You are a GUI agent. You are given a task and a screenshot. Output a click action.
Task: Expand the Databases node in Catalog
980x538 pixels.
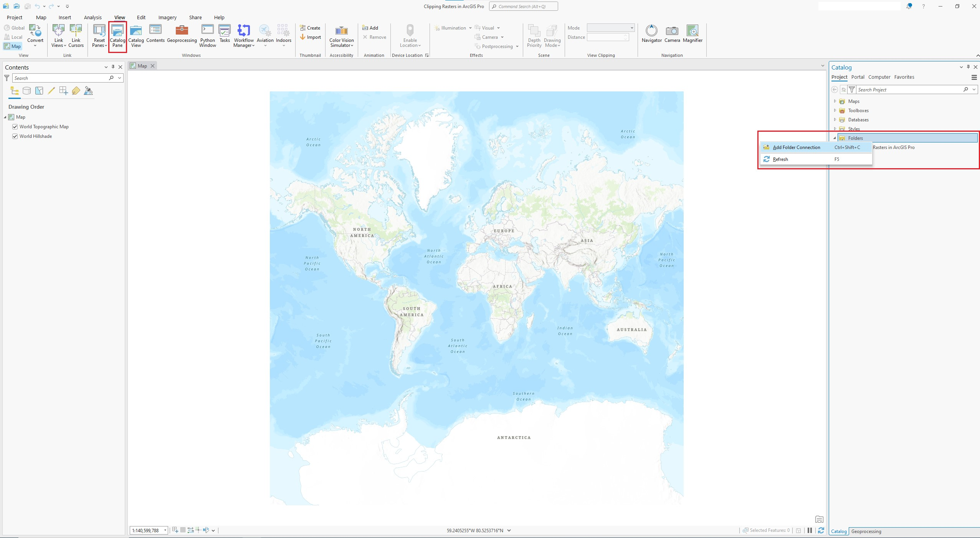(835, 120)
